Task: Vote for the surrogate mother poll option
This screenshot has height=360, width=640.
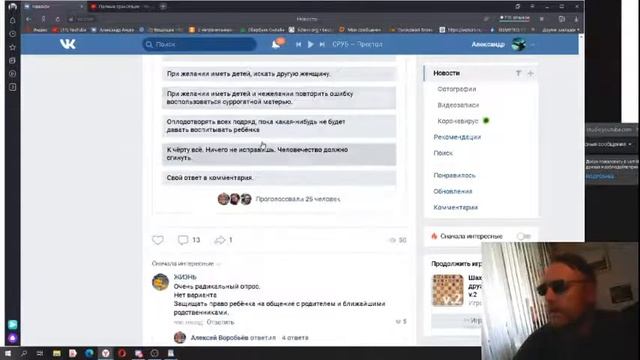Action: point(279,98)
